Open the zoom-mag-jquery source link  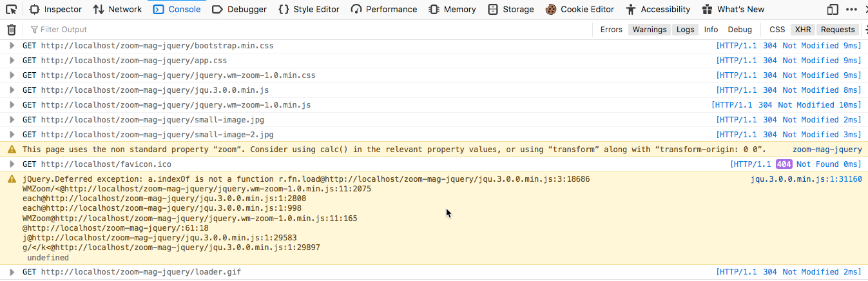827,150
